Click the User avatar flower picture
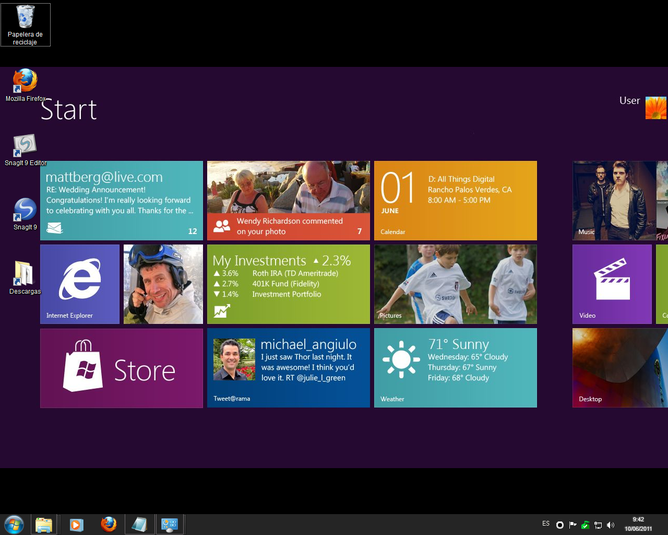The width and height of the screenshot is (668, 535). click(656, 108)
